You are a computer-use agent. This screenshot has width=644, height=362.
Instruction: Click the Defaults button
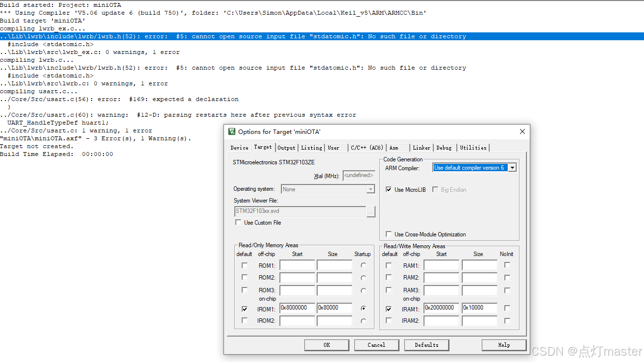(x=426, y=345)
